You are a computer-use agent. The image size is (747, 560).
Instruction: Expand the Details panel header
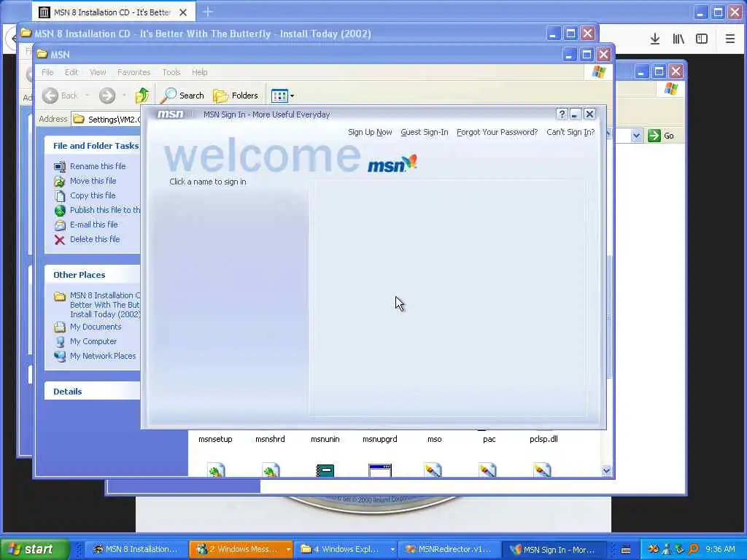[93, 392]
